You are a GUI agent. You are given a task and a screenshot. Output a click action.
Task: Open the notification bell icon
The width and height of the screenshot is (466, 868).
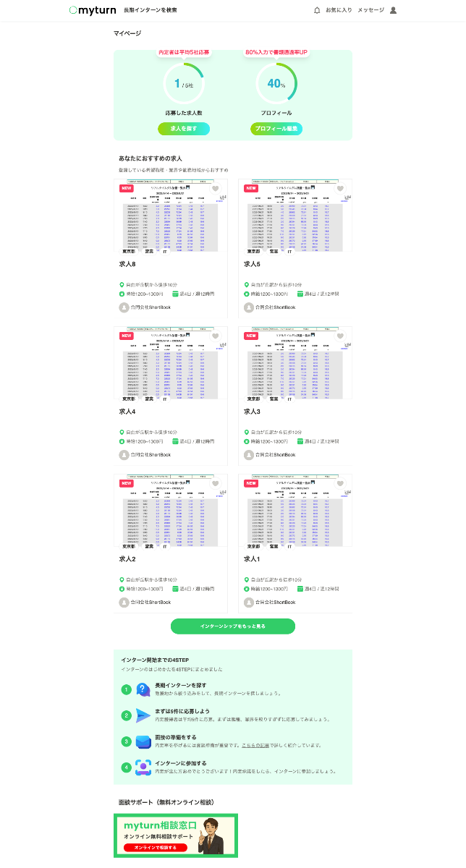coord(316,10)
